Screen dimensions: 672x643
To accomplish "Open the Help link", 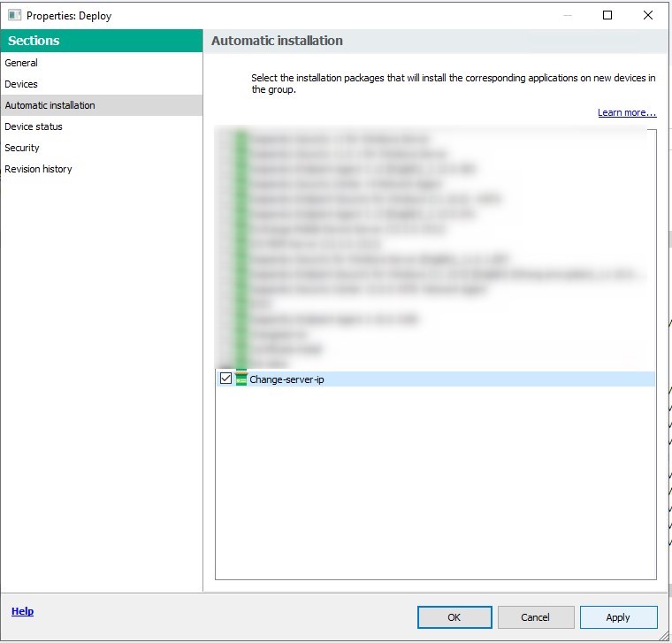I will (x=22, y=611).
